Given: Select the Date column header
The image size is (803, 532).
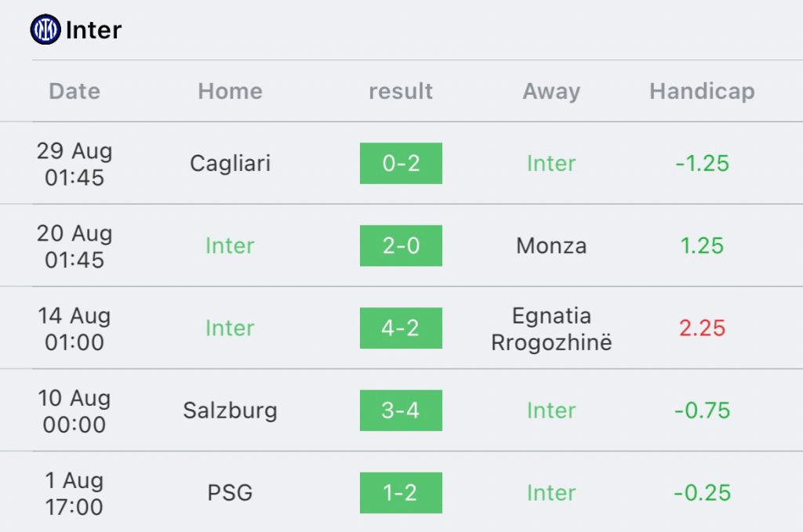Looking at the screenshot, I should coord(74,91).
